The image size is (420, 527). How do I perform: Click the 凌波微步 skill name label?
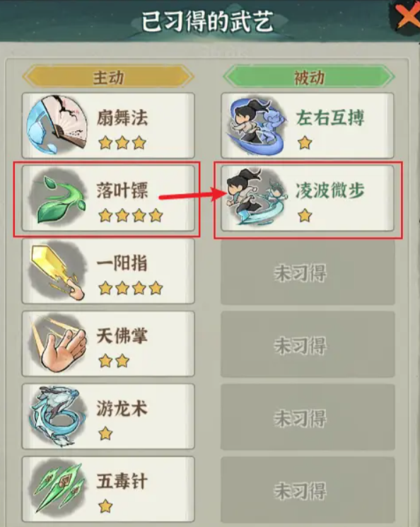[330, 190]
